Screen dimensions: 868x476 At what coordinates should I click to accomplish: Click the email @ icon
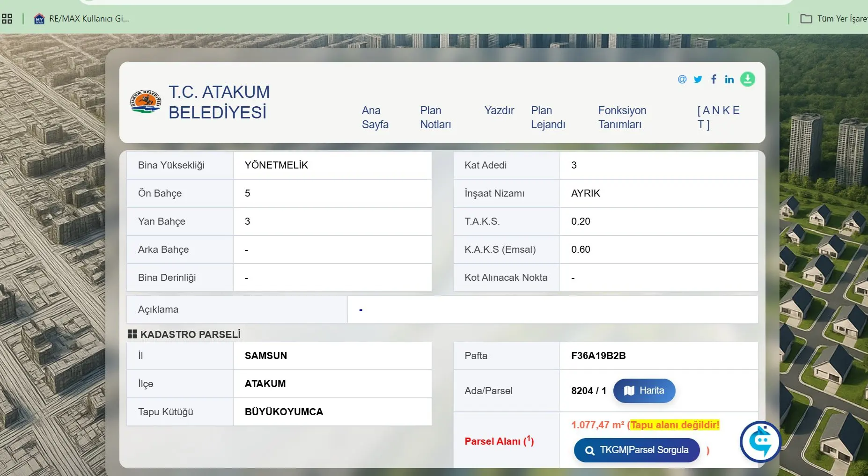682,79
